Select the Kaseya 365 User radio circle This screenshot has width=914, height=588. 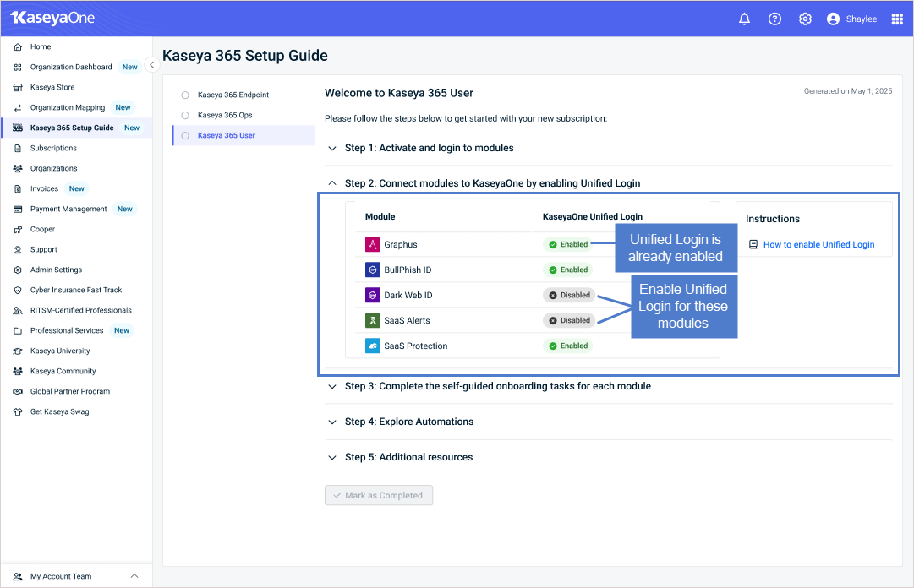(185, 136)
